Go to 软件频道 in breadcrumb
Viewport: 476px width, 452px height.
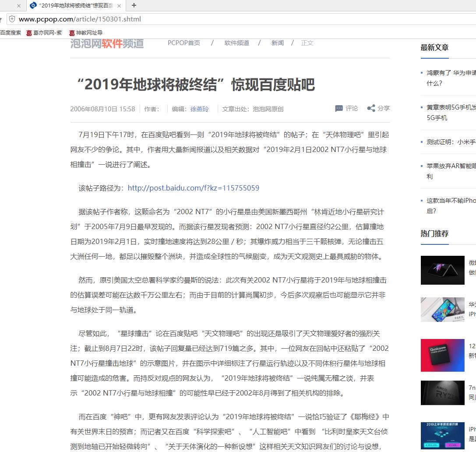[237, 43]
